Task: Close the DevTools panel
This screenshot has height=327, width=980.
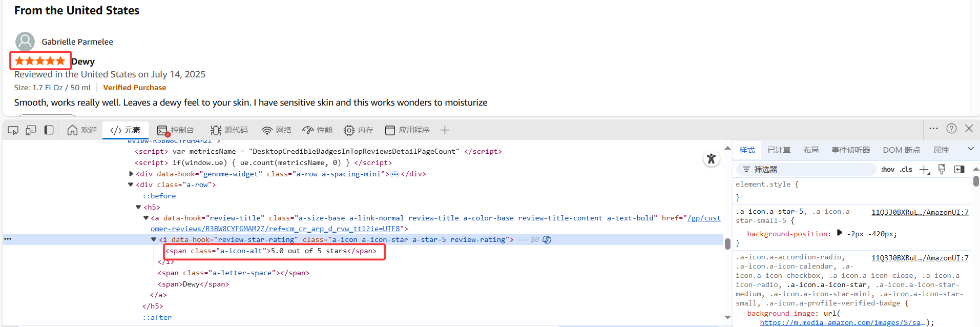Action: [x=969, y=129]
